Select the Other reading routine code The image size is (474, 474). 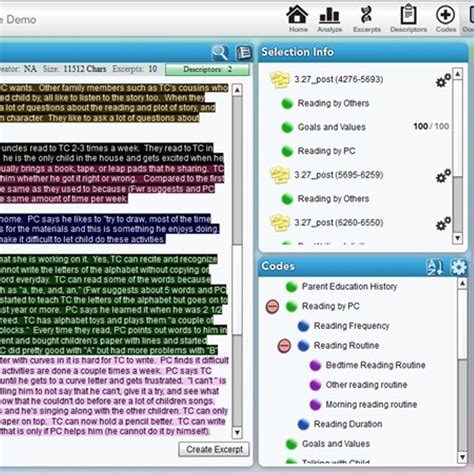(366, 385)
